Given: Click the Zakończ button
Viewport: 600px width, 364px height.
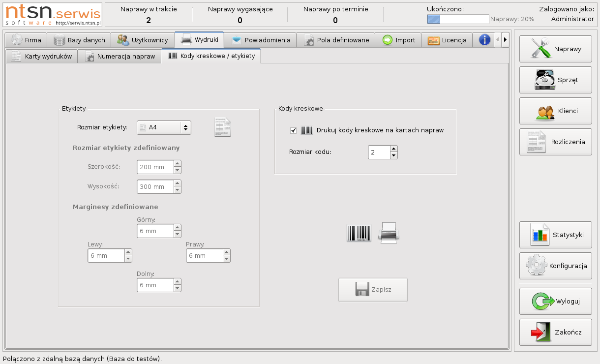Looking at the screenshot, I should [x=555, y=333].
